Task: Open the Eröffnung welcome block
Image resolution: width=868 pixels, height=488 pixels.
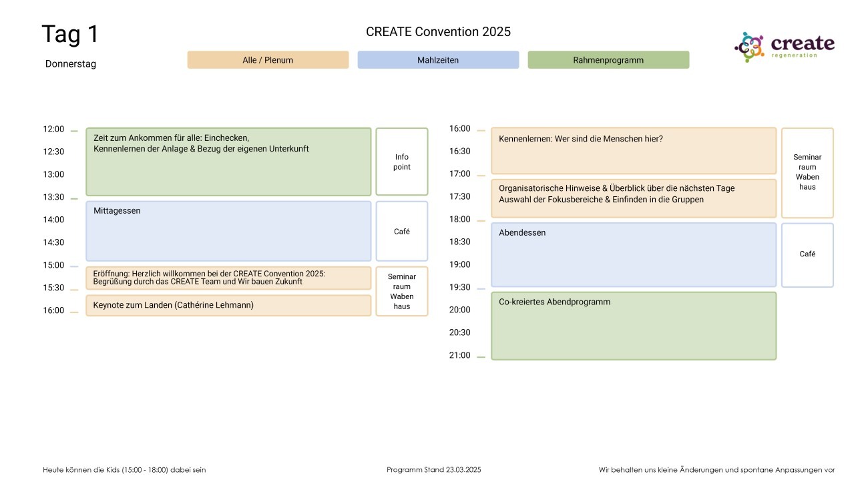Action: 228,278
